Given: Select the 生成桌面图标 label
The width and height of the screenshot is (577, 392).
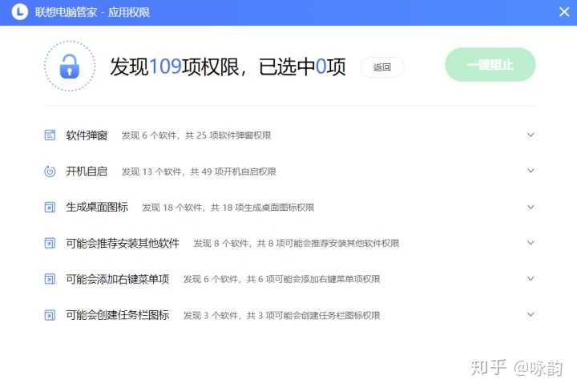Looking at the screenshot, I should (x=97, y=208).
